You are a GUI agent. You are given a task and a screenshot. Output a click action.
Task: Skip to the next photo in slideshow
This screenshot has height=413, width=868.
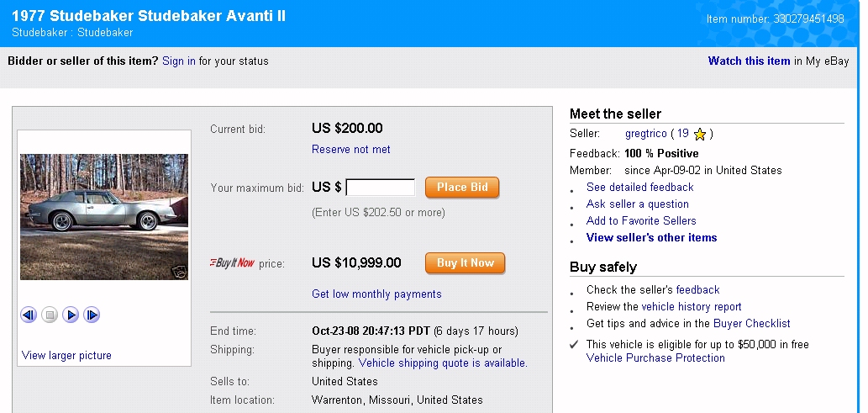coord(92,315)
